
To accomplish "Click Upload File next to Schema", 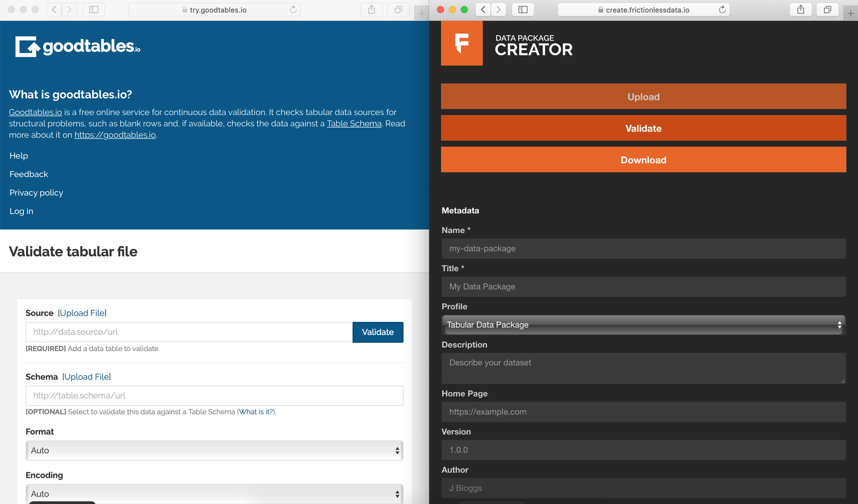I will [x=86, y=377].
